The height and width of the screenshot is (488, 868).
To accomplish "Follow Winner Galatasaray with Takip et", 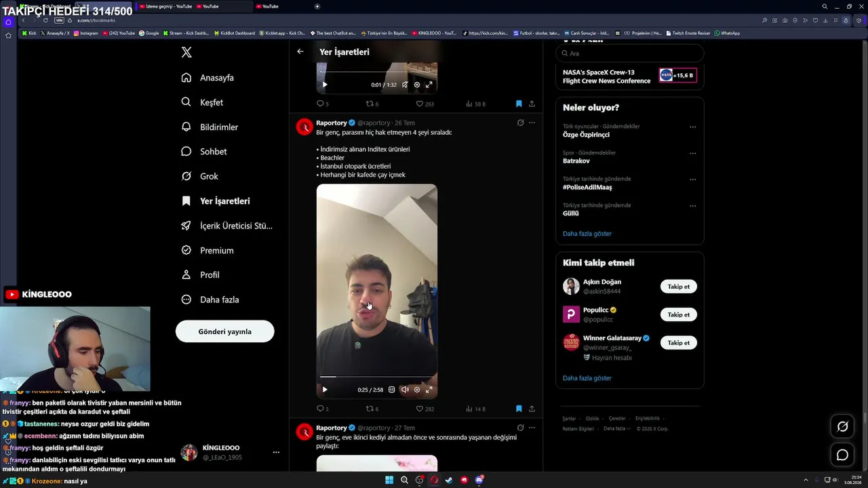I will [678, 343].
